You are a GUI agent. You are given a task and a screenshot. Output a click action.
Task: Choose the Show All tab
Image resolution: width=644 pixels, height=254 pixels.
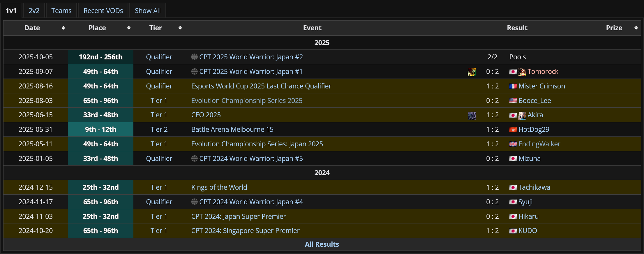tap(148, 10)
